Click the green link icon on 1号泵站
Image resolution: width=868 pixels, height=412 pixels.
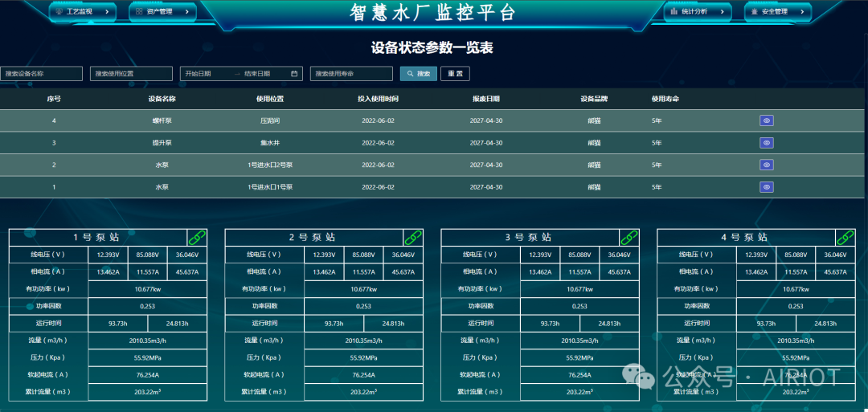click(x=197, y=238)
